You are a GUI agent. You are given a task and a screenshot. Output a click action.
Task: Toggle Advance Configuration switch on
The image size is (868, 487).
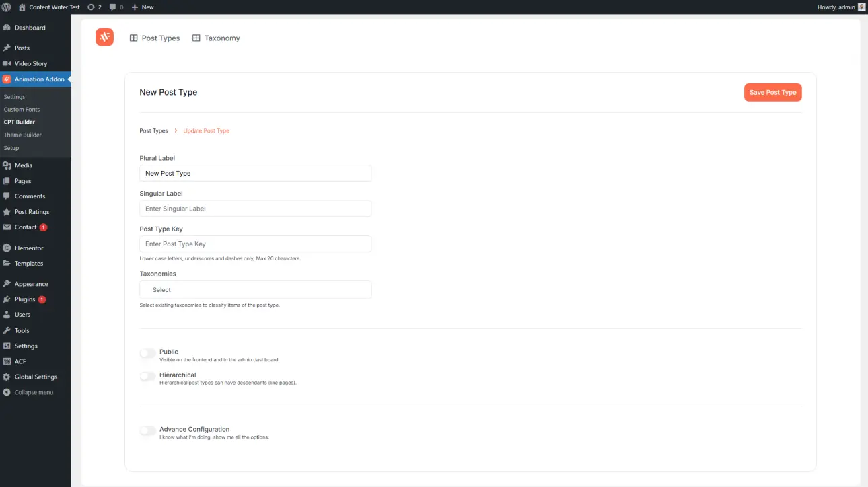(147, 430)
